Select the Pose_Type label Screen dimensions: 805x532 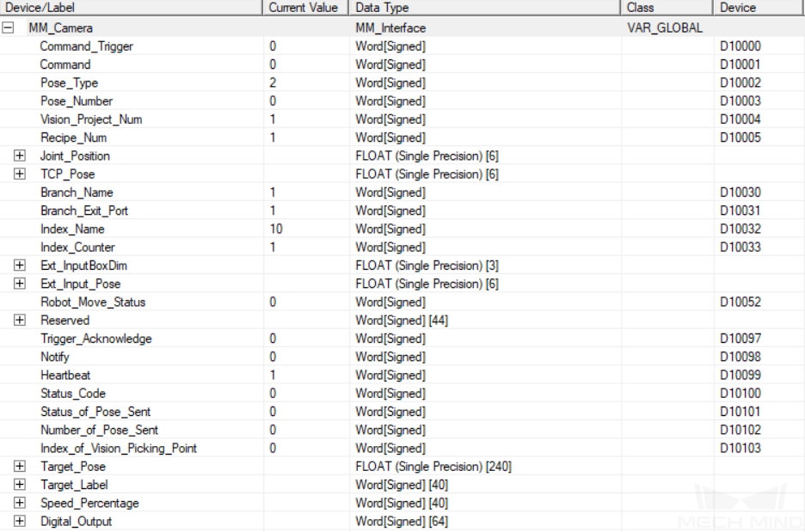[70, 83]
